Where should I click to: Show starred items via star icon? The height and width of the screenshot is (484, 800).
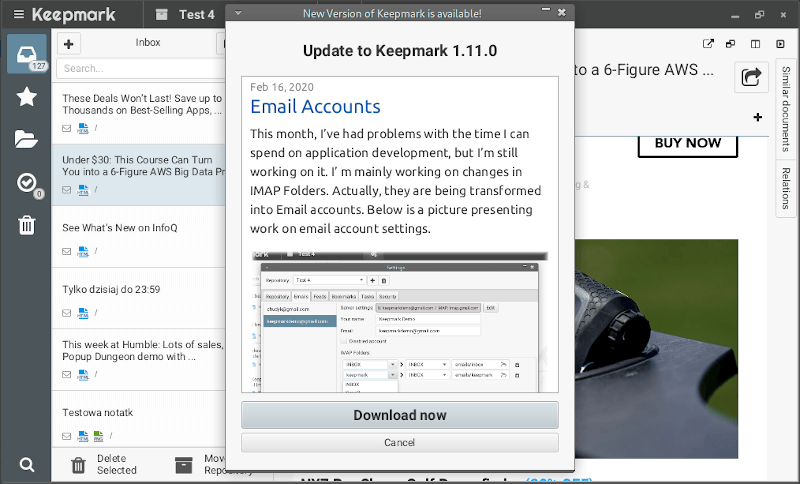click(x=27, y=96)
